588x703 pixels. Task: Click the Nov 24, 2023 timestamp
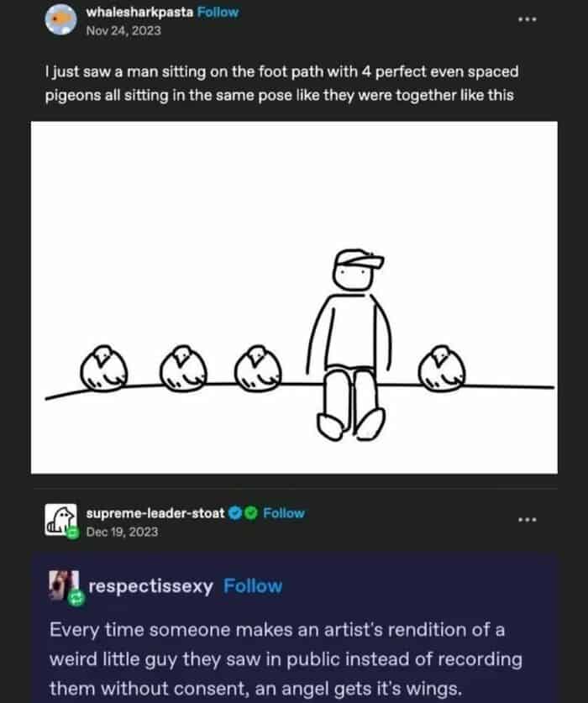tap(123, 30)
